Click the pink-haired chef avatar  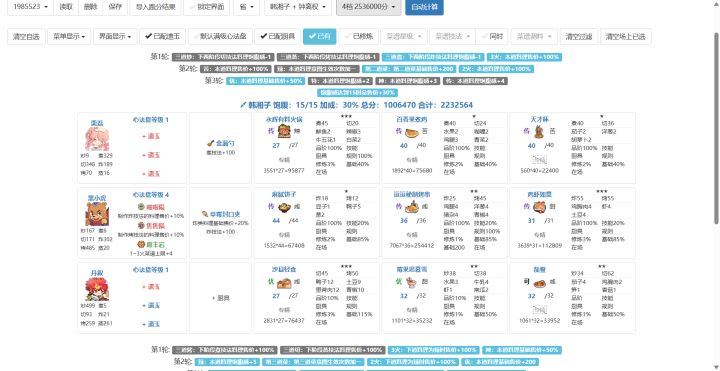(97, 139)
